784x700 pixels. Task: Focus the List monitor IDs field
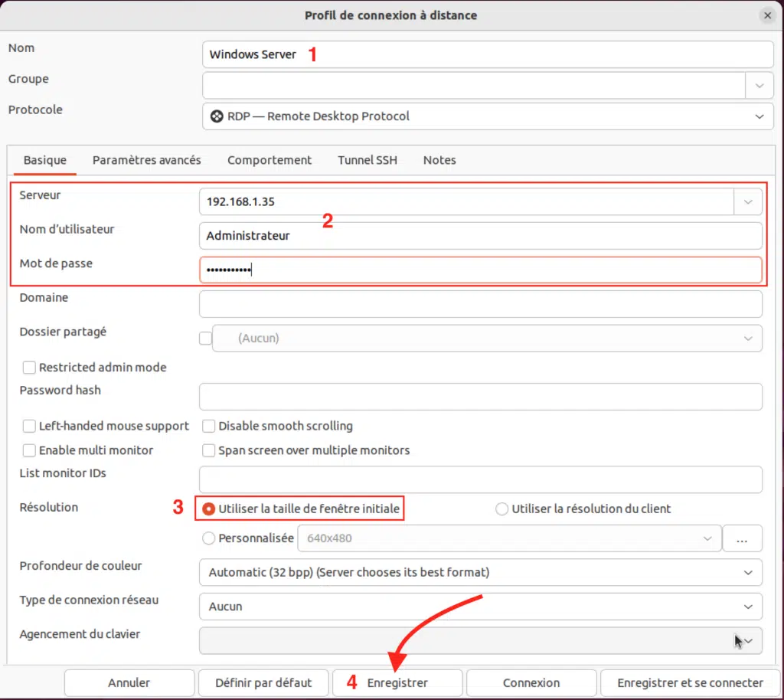[x=480, y=480]
